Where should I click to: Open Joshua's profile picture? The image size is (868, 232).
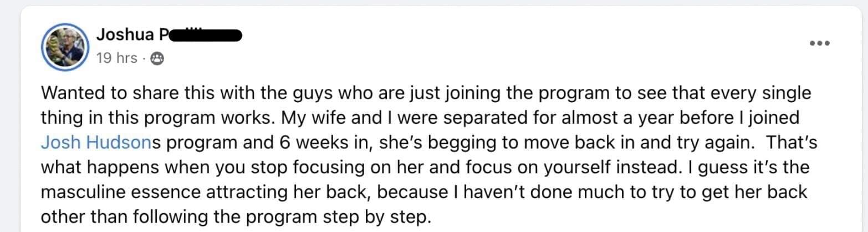coord(65,47)
